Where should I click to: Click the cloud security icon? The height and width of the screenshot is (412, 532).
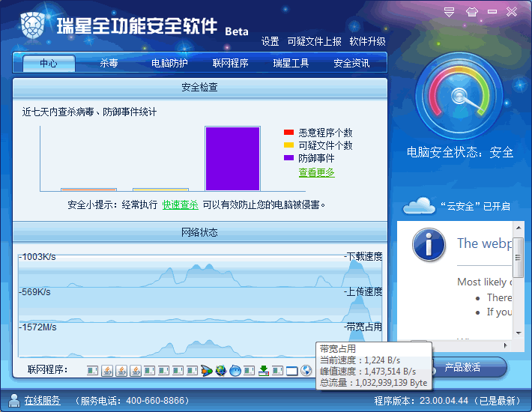[x=419, y=205]
